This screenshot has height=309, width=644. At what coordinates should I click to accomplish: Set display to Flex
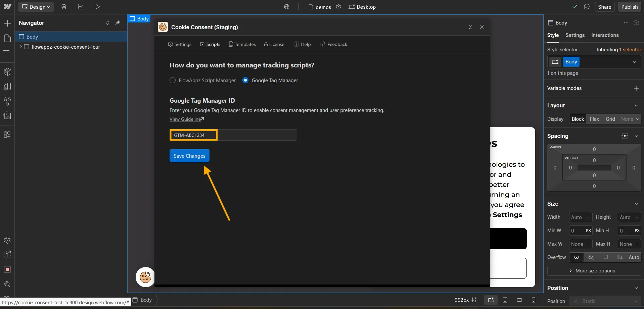coord(594,119)
